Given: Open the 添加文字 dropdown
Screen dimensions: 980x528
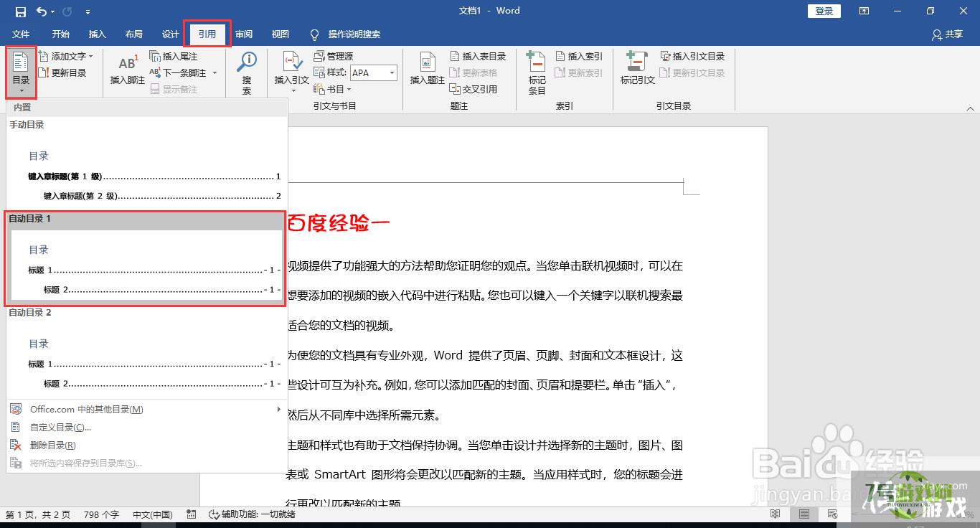Looking at the screenshot, I should pos(66,56).
